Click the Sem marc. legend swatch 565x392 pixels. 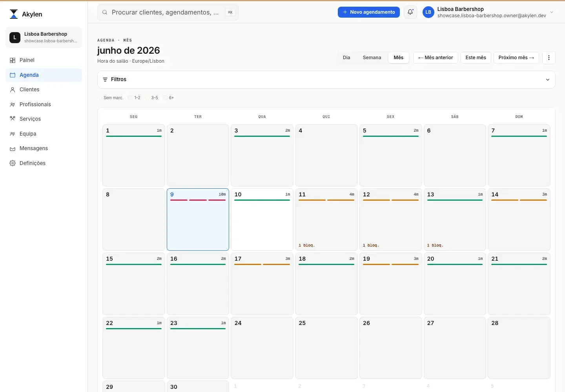[100, 98]
